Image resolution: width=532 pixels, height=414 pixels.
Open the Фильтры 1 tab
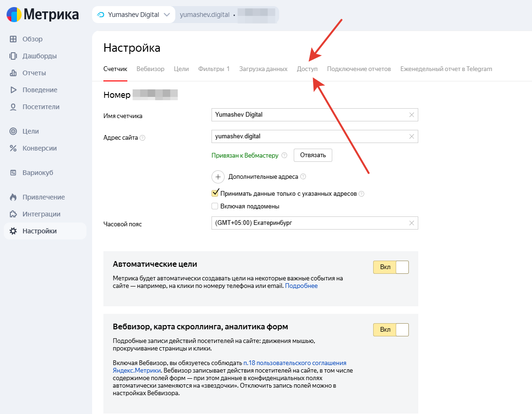coord(214,69)
